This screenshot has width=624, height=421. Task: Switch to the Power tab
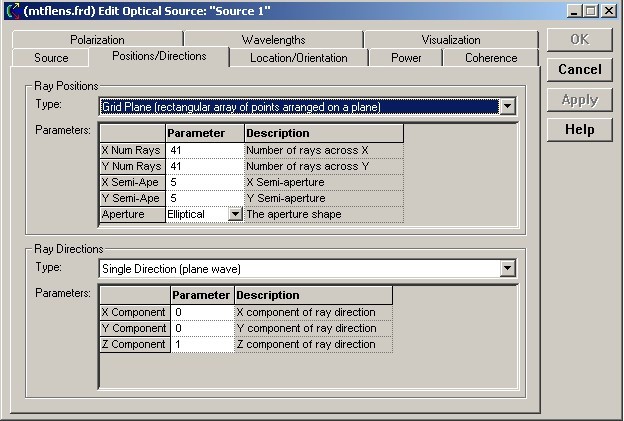pos(405,58)
